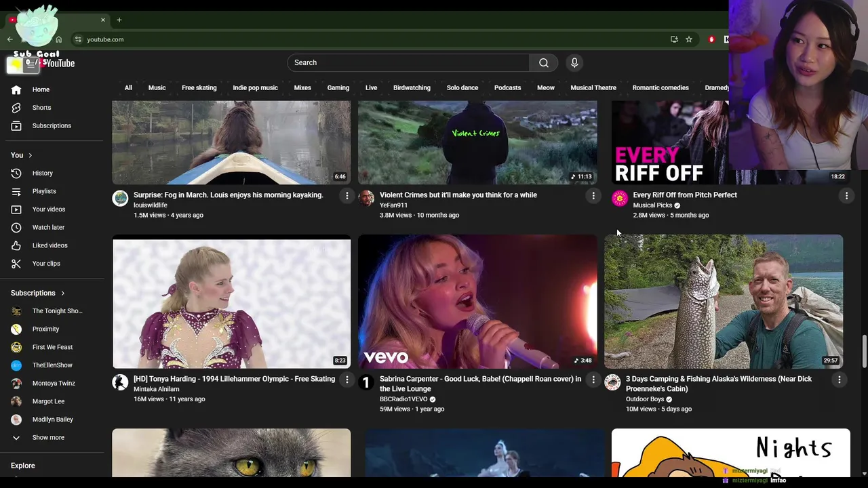Click the magnifier search button
Viewport: 868px width, 488px height.
[544, 63]
